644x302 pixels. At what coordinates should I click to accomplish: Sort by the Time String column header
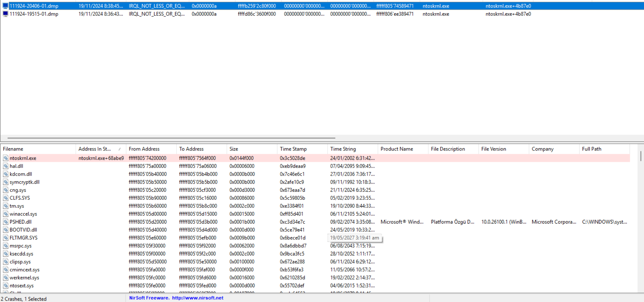point(352,149)
